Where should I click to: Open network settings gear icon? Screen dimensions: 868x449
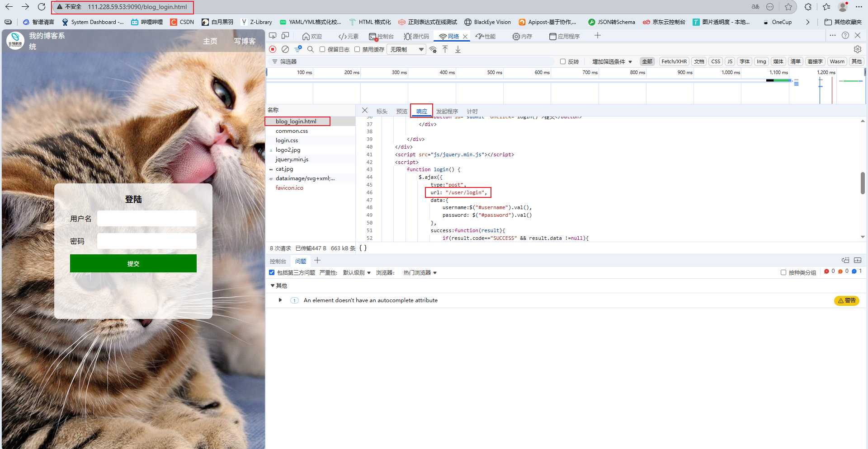pos(858,49)
